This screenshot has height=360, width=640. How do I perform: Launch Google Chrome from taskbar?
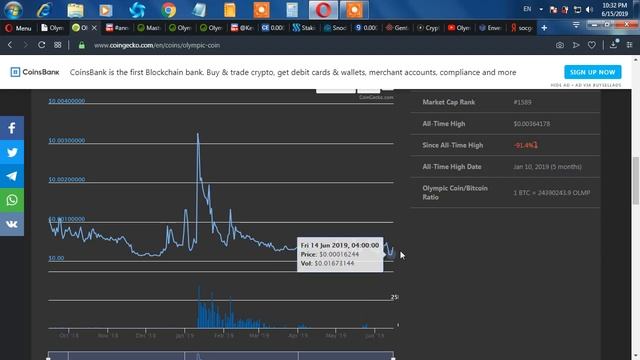pos(168,10)
